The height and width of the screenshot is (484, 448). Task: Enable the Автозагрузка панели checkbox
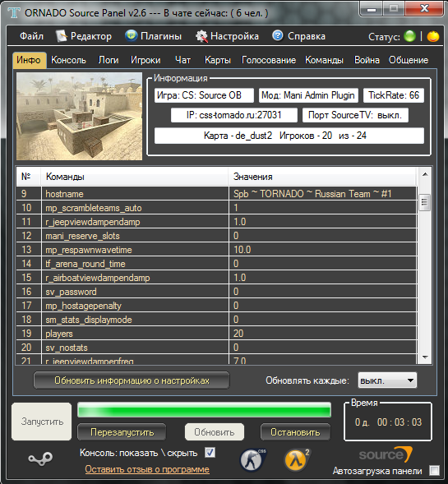[434, 471]
